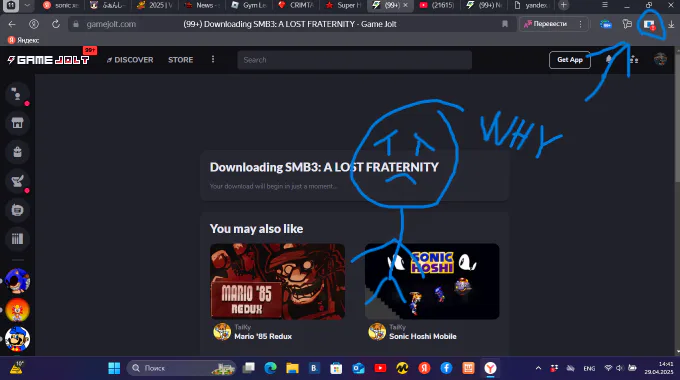The image size is (680, 380).
Task: Open the friends list icon
Action: tap(634, 59)
